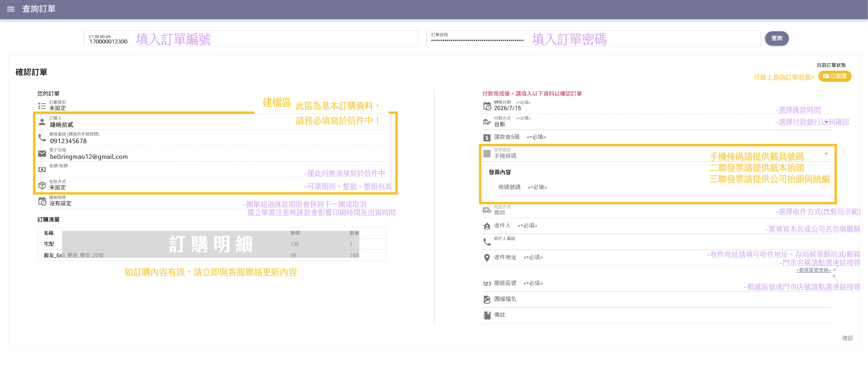Screen dimensions: 868x386
Task: Click the number 5 icon beside 匯款後5碼
Action: coord(487,138)
